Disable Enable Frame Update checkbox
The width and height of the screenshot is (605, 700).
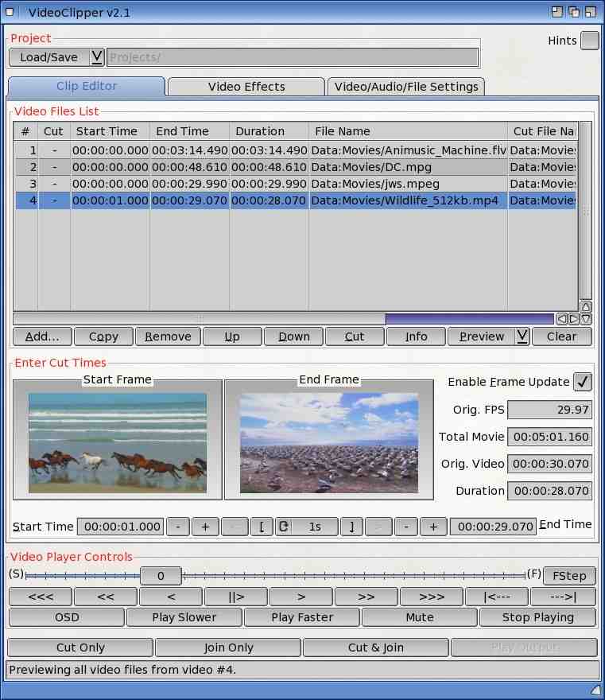pyautogui.click(x=583, y=382)
